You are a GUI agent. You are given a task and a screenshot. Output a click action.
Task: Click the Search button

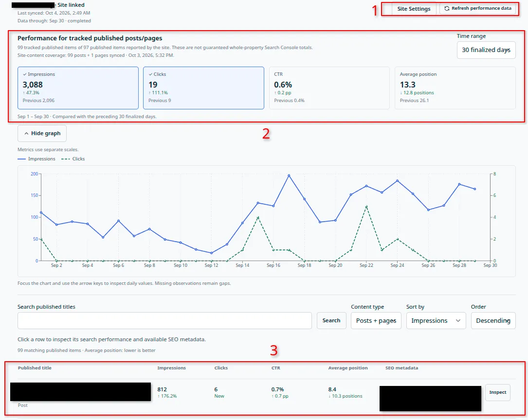(x=331, y=320)
